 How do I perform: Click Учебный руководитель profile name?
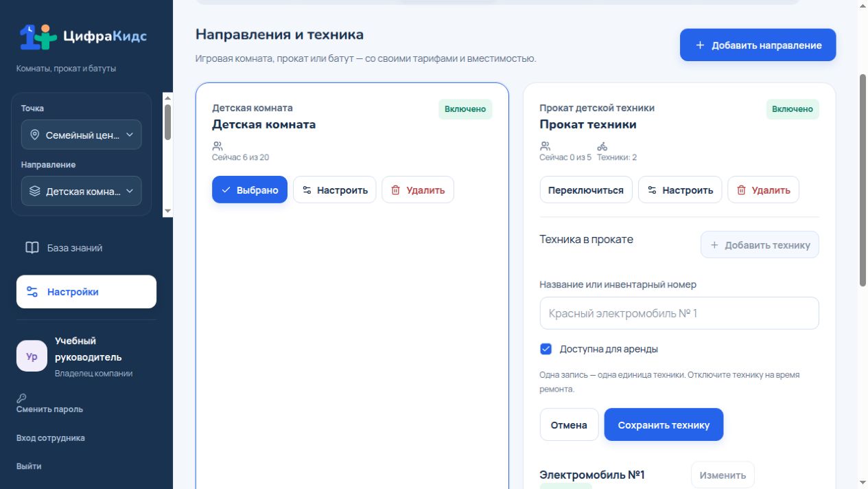89,349
